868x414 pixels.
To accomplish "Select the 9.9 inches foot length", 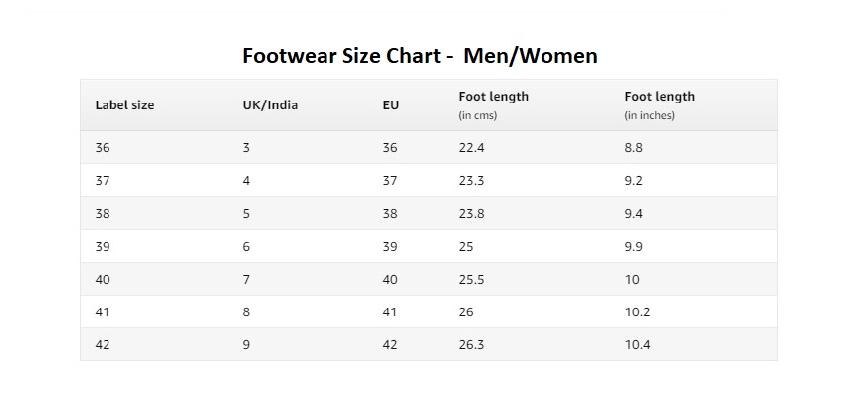I will [x=634, y=246].
